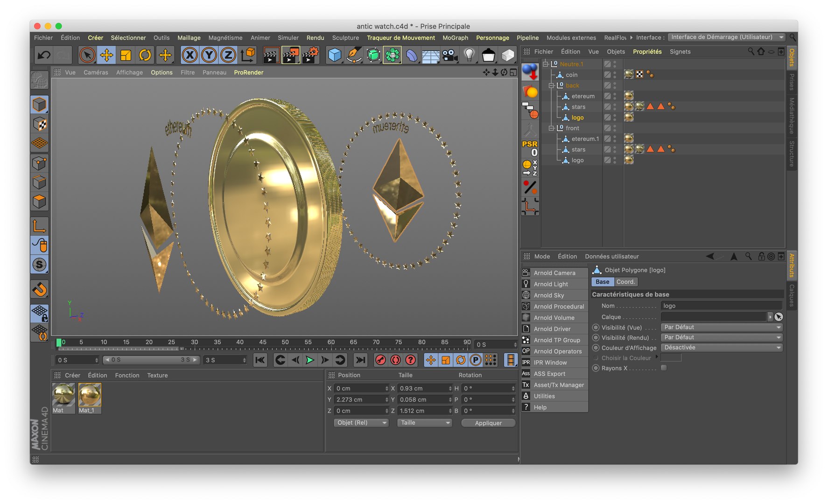Click the Undo arrow icon
This screenshot has height=504, width=828.
(44, 55)
